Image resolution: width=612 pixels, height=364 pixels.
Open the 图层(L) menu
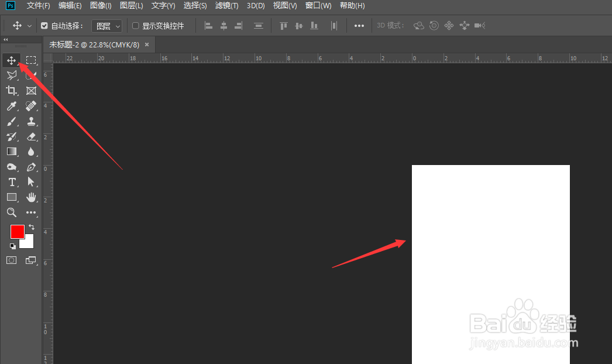tap(132, 6)
